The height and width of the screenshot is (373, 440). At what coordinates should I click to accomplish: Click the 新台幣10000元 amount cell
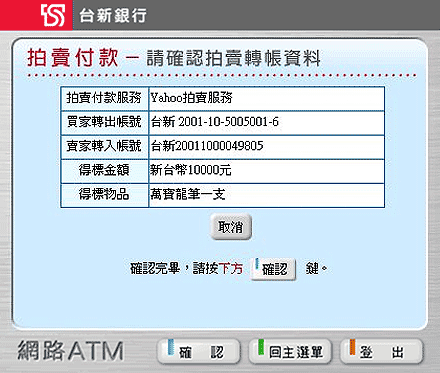point(266,171)
